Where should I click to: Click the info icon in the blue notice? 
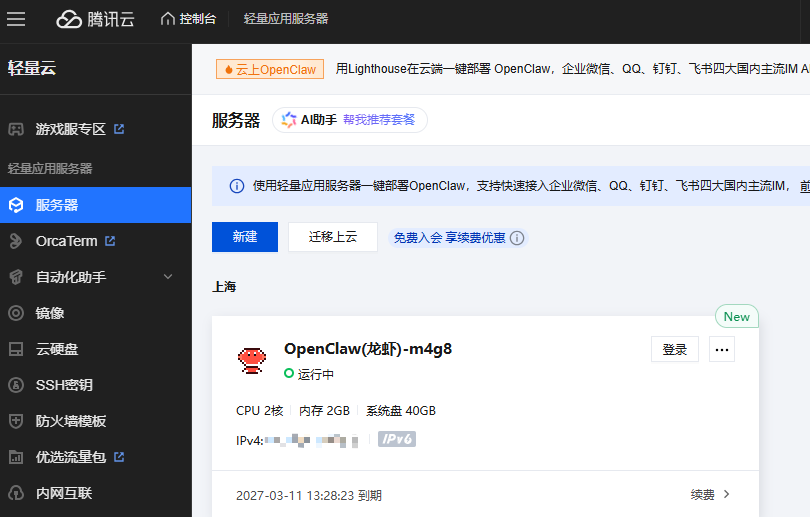pyautogui.click(x=237, y=186)
